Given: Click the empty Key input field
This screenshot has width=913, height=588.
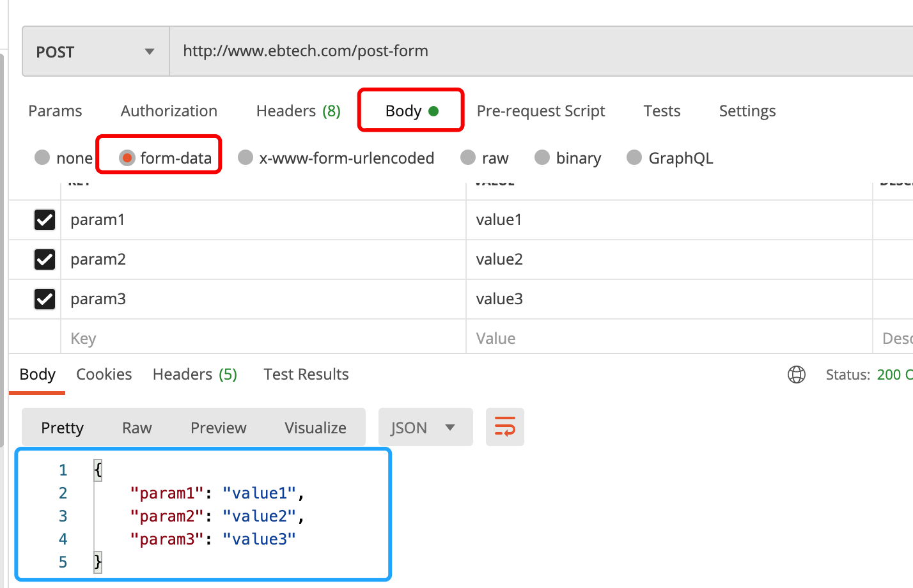Looking at the screenshot, I should (x=263, y=338).
